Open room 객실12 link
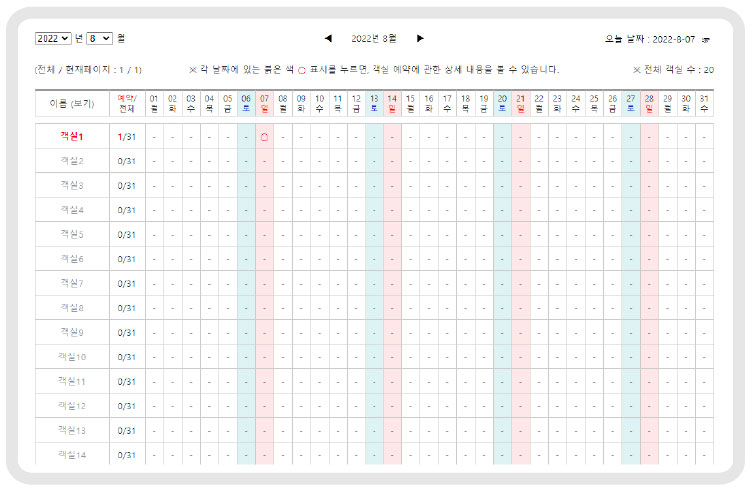This screenshot has height=490, width=750. click(x=69, y=405)
